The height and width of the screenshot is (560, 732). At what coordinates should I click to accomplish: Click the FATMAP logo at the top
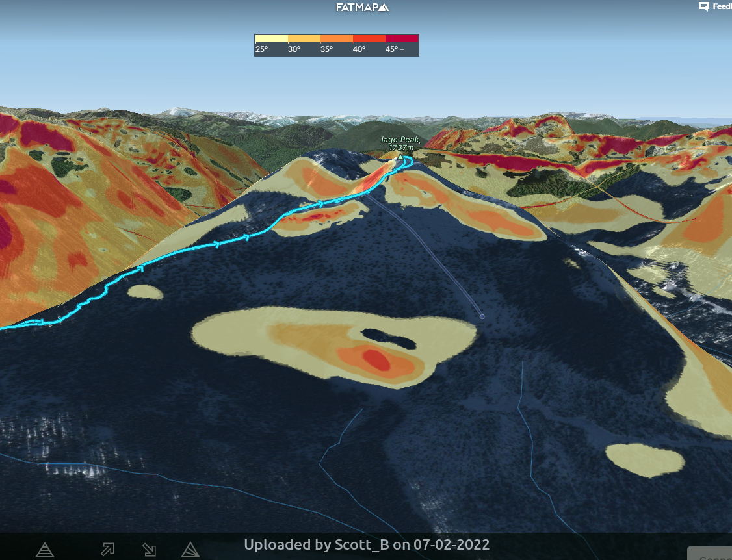[x=362, y=8]
